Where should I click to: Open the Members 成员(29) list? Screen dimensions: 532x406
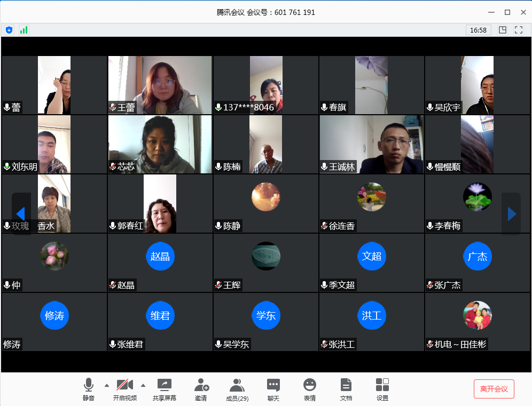(x=237, y=389)
